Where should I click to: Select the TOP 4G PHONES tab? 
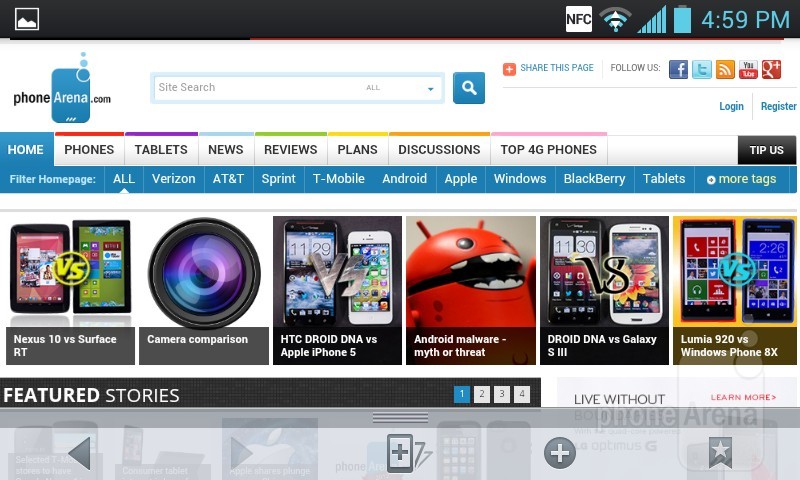548,149
